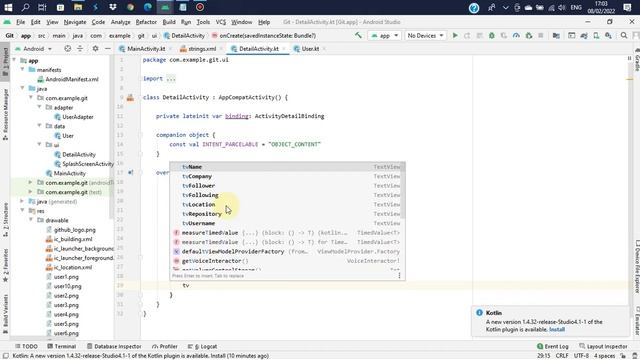Open Favorites tool window side tab
The image size is (640, 360).
(5, 266)
